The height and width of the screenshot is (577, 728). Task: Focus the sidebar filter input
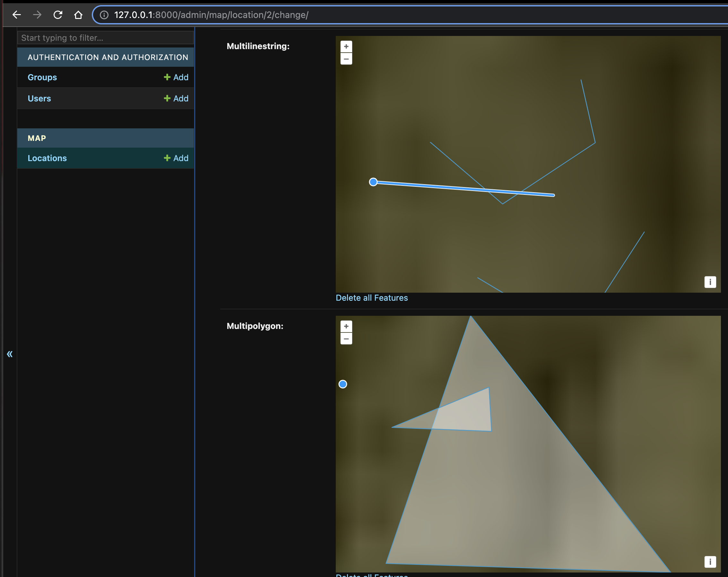point(105,38)
